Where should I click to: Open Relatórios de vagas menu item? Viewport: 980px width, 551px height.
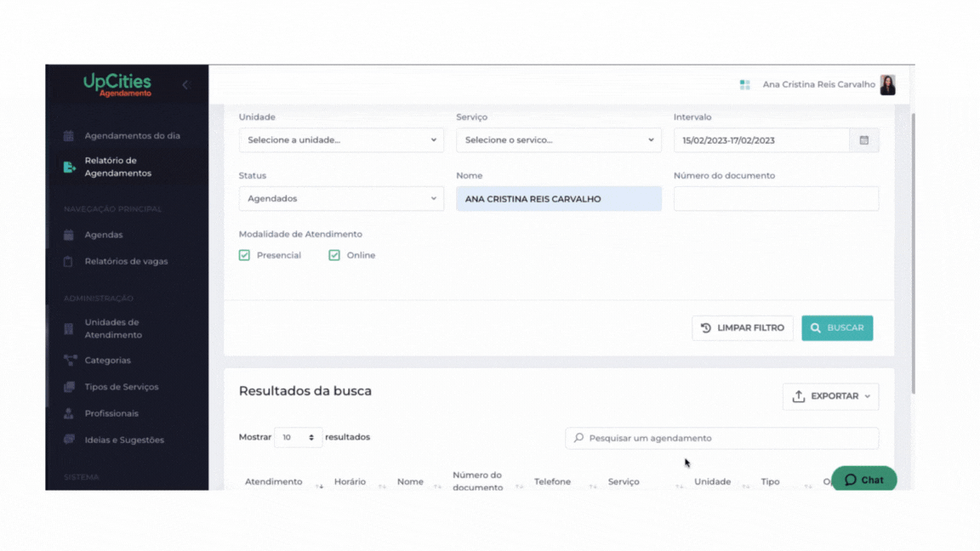127,261
